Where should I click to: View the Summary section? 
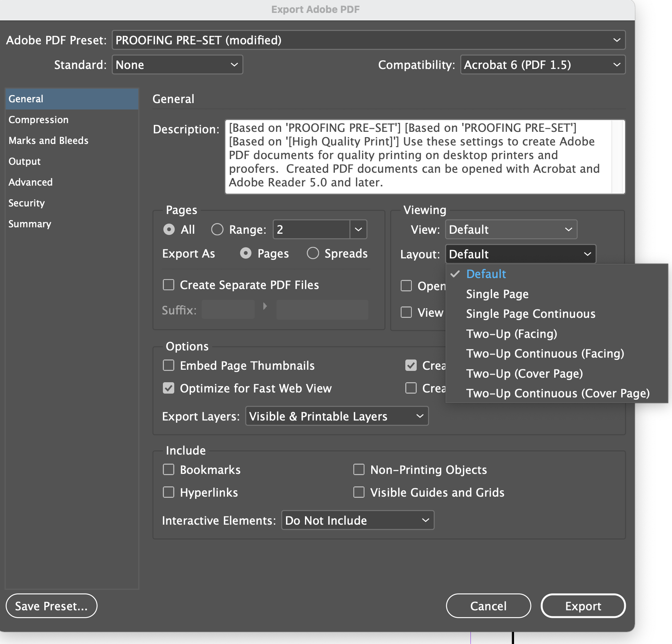[30, 224]
